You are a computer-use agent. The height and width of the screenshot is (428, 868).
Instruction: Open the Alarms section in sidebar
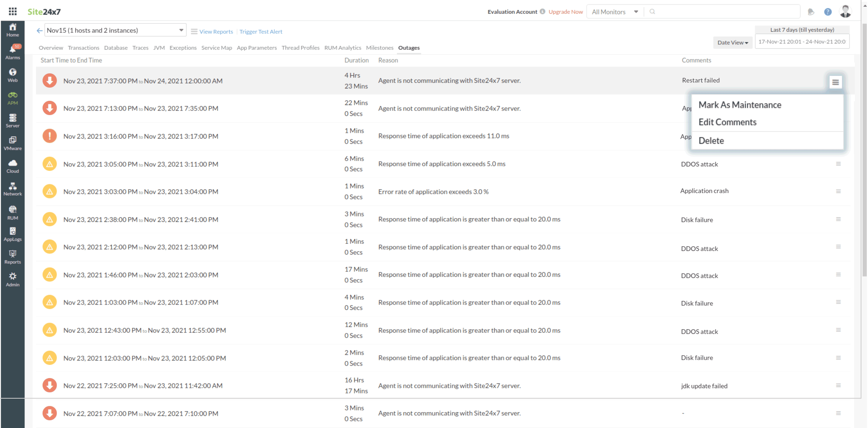12,52
